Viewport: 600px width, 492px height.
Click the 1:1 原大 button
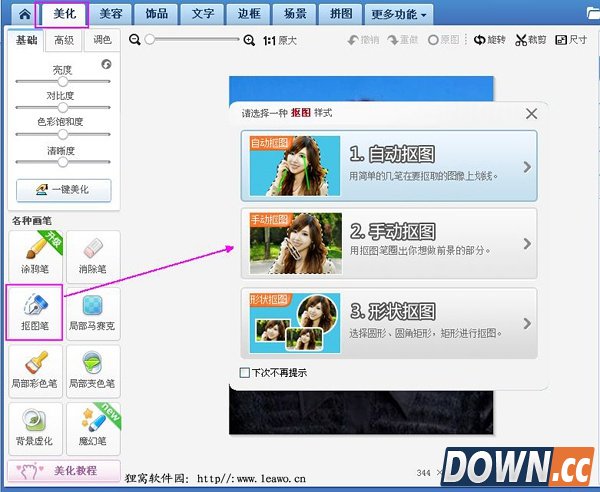pos(280,40)
